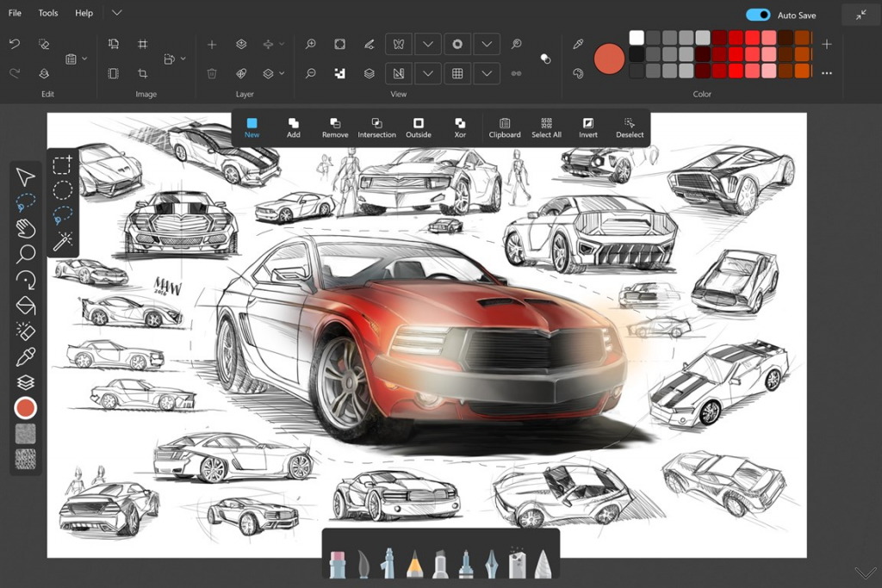The image size is (882, 588).
Task: Select the Crop tool in the Image section
Action: coord(145,73)
